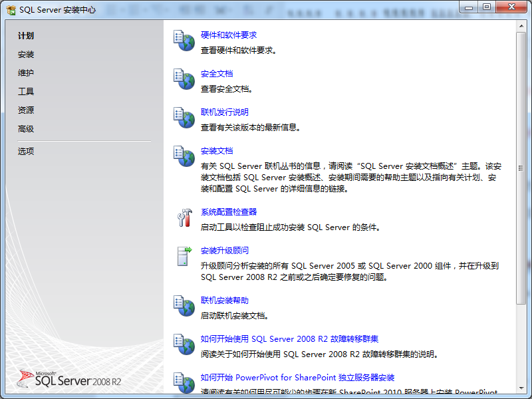532x399 pixels.
Task: Click the icon beside 联机安装帮助
Action: (x=184, y=306)
